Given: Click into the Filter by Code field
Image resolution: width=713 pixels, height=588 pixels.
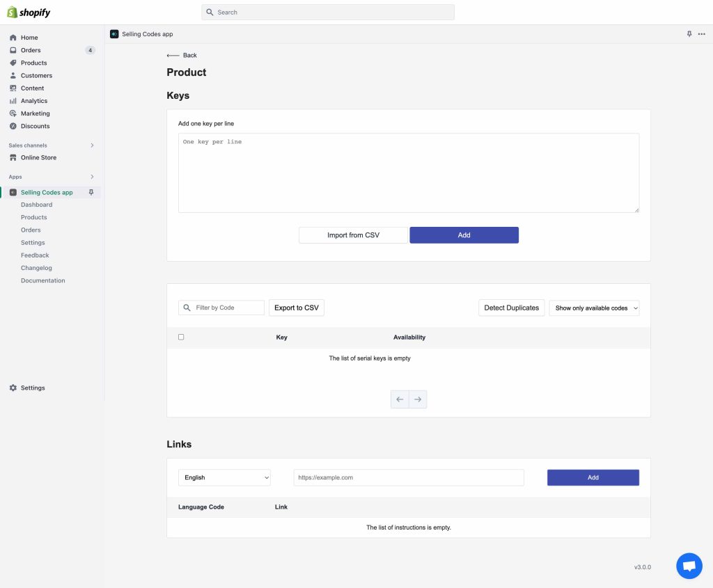Looking at the screenshot, I should 221,307.
